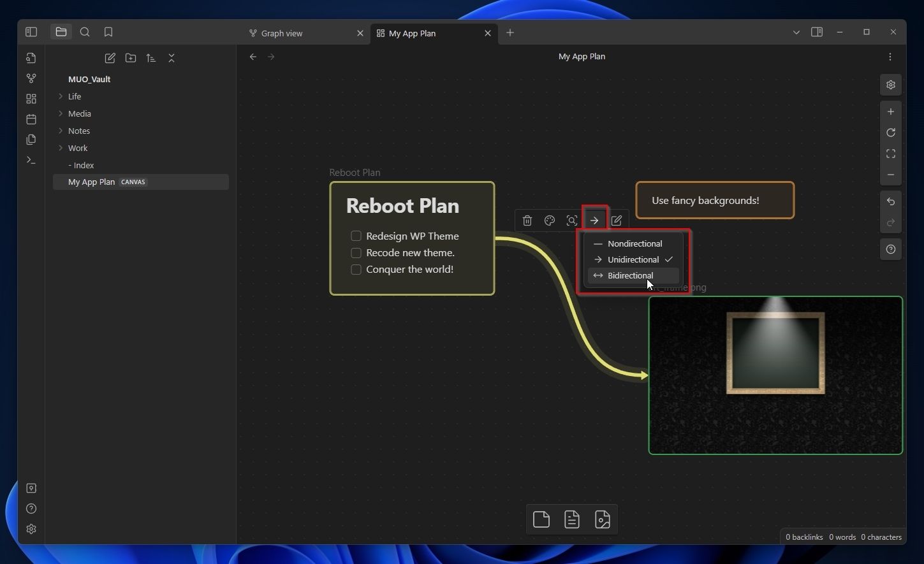
Task: Open the command palette ribbon icon
Action: point(31,160)
